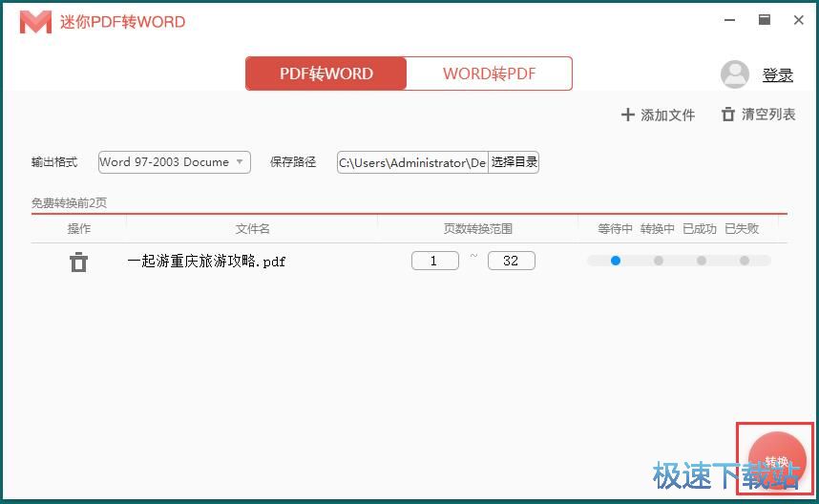Click the round red 转换 button

coord(777,460)
